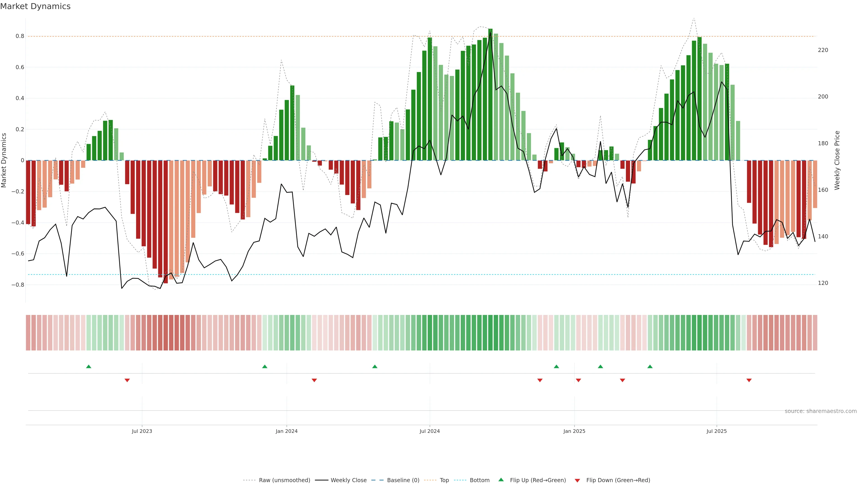The image size is (868, 488).
Task: Toggle the Baseline (0) legend entry
Action: point(403,480)
